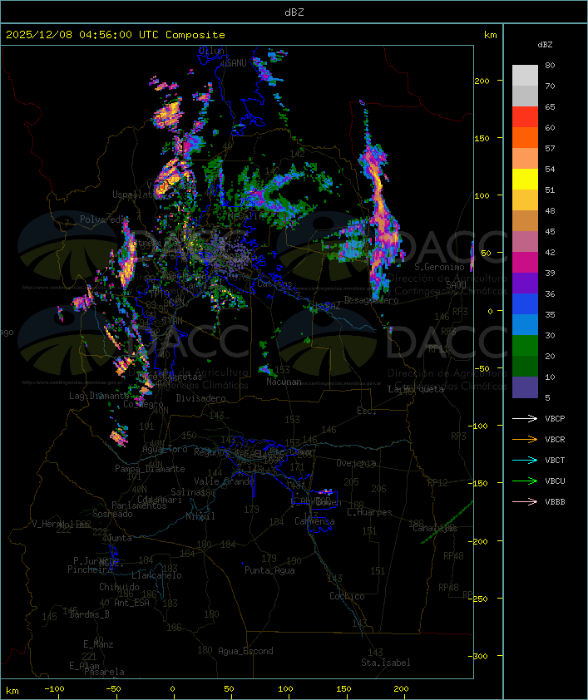Choose the blue 35-36 dBZ swatch
The image size is (588, 700).
[525, 304]
